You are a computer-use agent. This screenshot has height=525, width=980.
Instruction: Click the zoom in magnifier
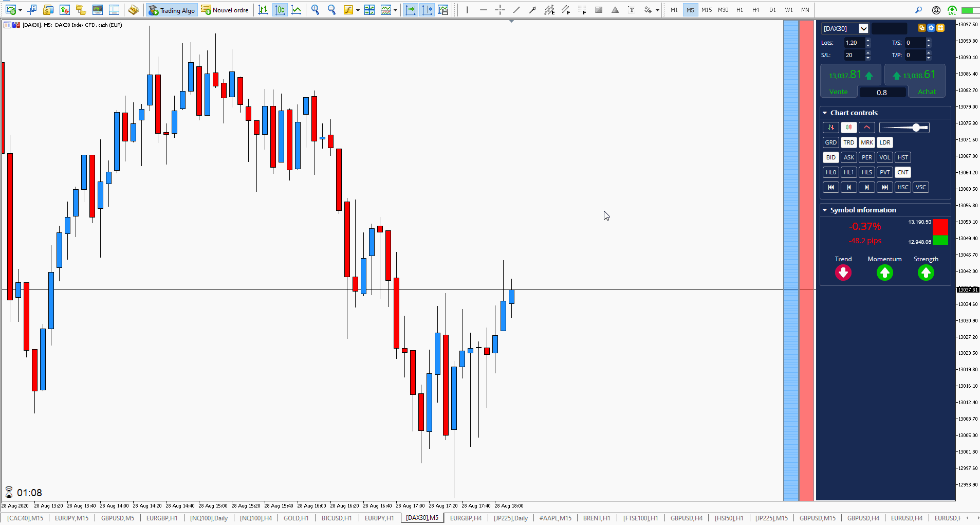[x=315, y=10]
